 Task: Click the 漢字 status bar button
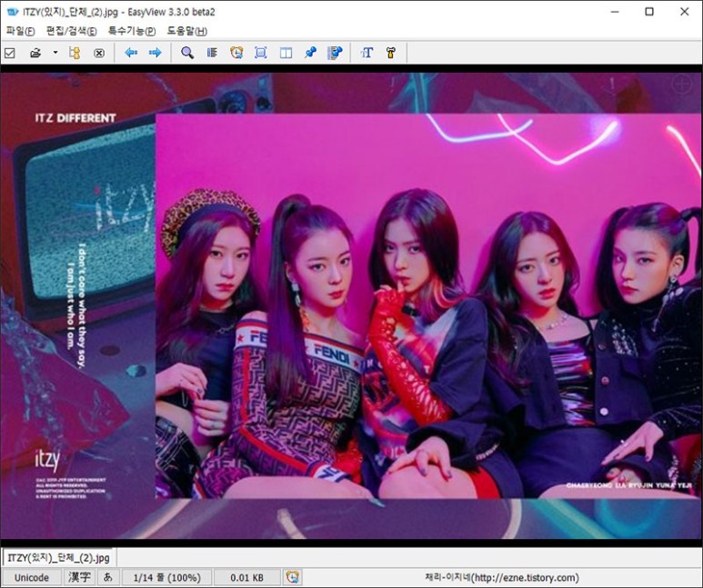(x=79, y=577)
